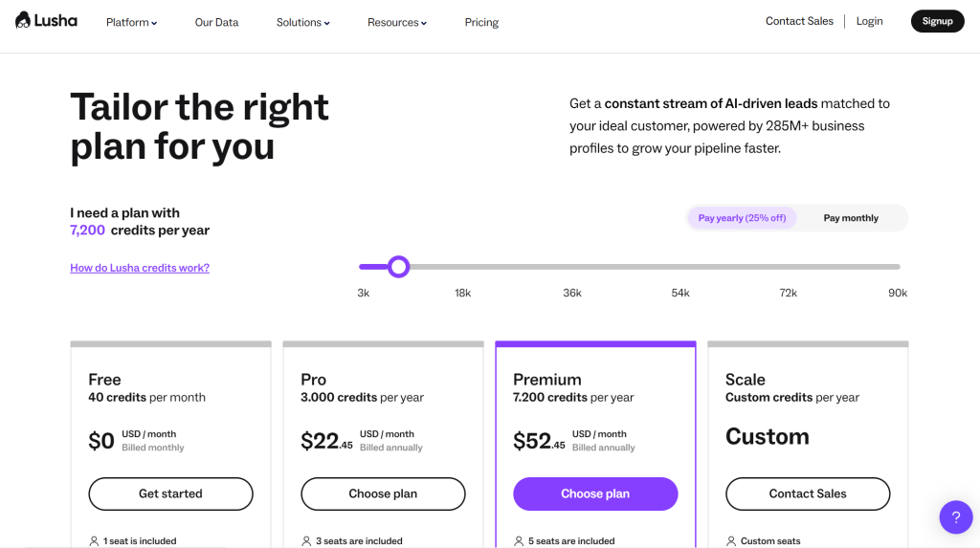Expand the Resources dropdown menu
Viewport: 980px width, 548px height.
[x=397, y=22]
